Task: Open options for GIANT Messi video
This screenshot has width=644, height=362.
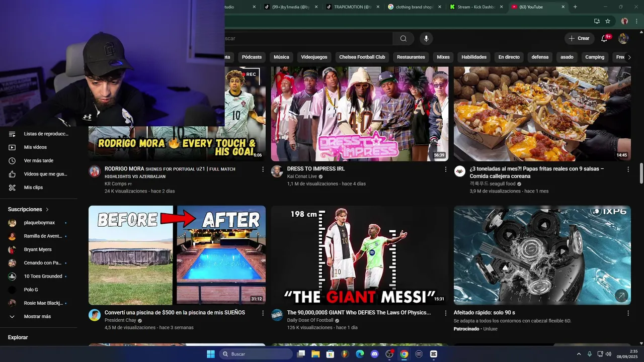Action: tap(445, 313)
